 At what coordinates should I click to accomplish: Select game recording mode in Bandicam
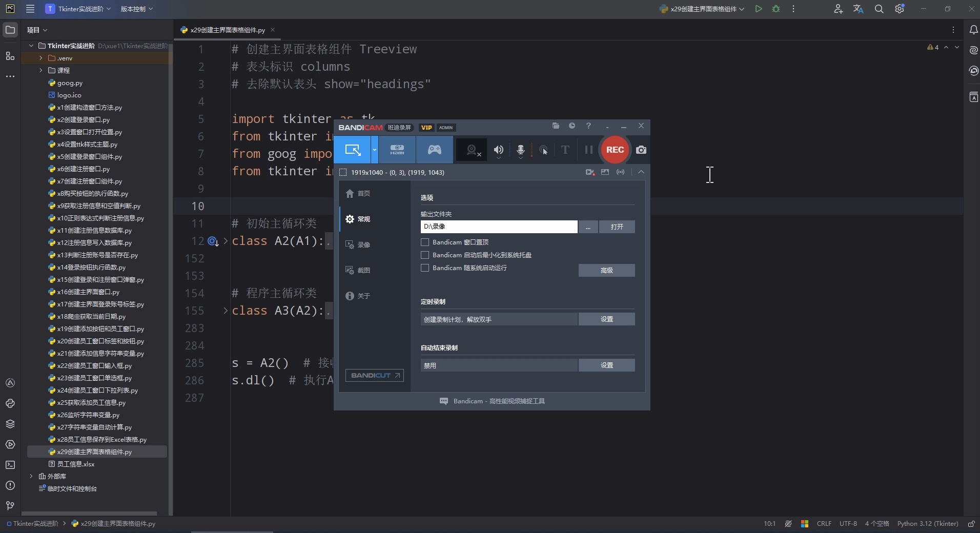pyautogui.click(x=434, y=150)
